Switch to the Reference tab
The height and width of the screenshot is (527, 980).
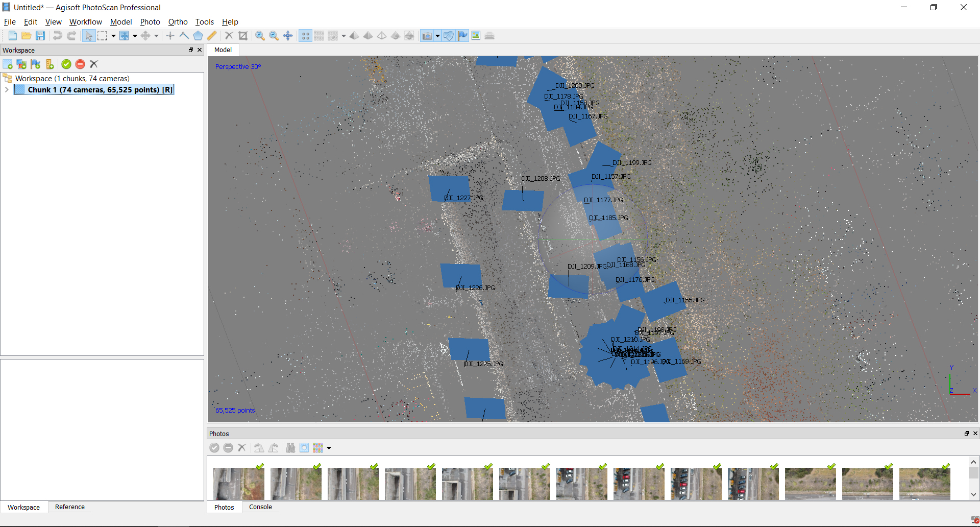pos(70,507)
